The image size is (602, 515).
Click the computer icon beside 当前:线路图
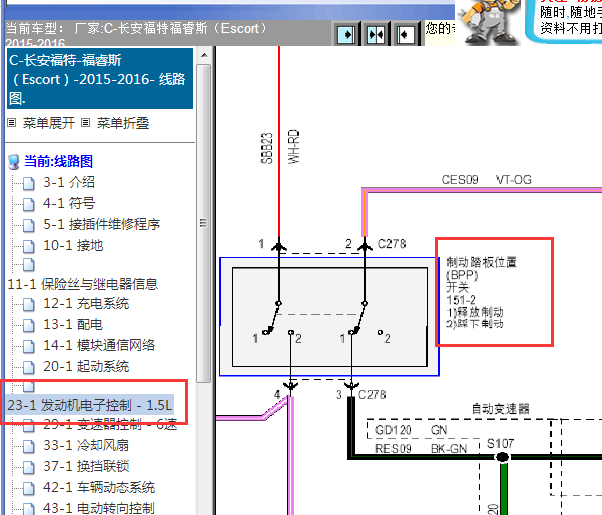click(14, 162)
